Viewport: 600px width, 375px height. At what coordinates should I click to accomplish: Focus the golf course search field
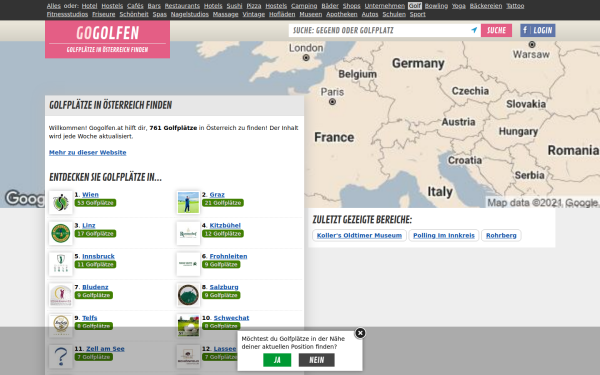click(380, 30)
